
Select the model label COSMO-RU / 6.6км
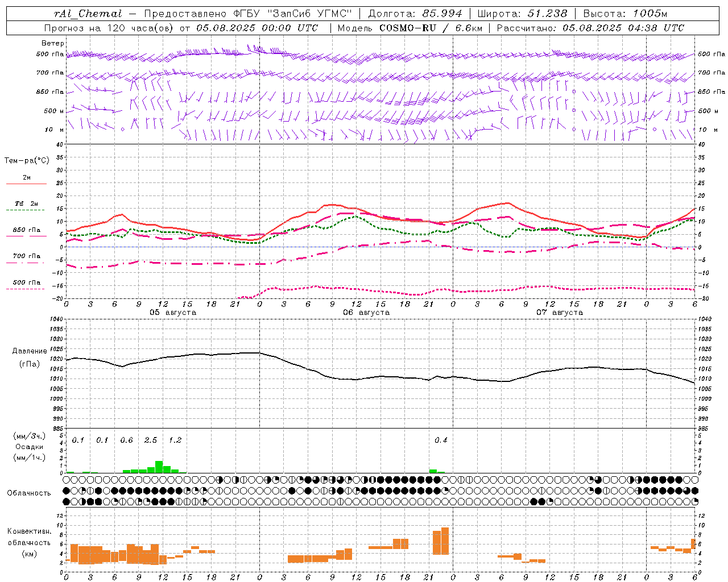(x=431, y=28)
